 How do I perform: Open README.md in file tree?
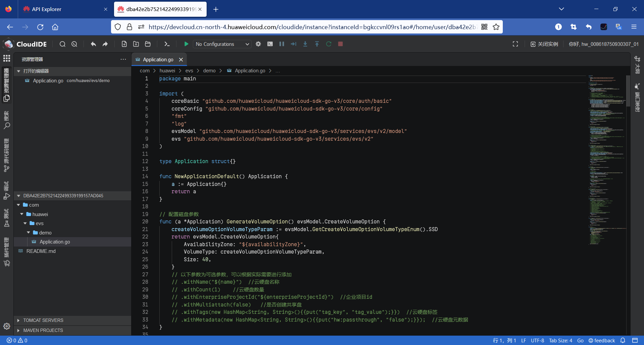[41, 251]
